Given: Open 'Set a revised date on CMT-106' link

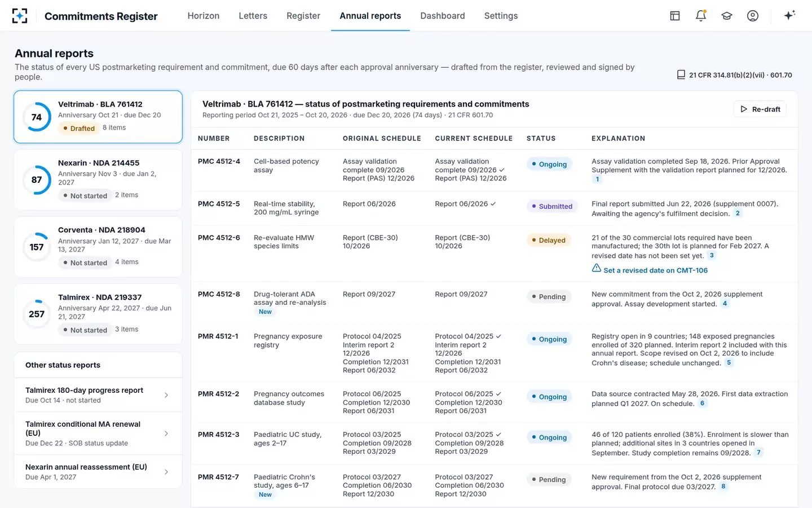Looking at the screenshot, I should pos(656,270).
